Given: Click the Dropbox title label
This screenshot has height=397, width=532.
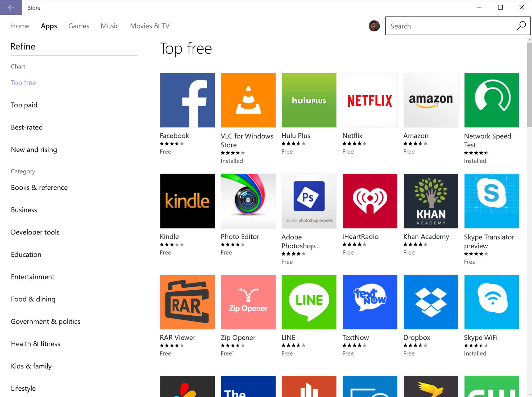Looking at the screenshot, I should pos(417,338).
